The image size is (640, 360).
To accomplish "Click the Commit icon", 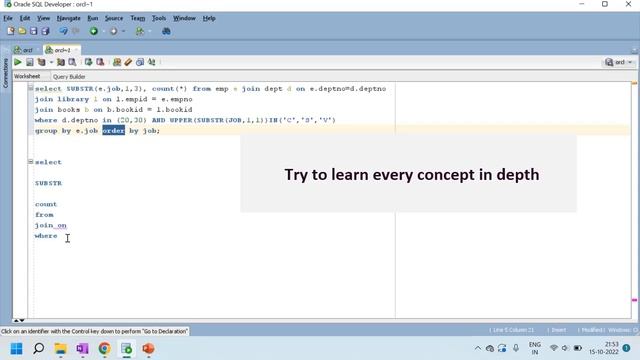I will click(x=88, y=62).
